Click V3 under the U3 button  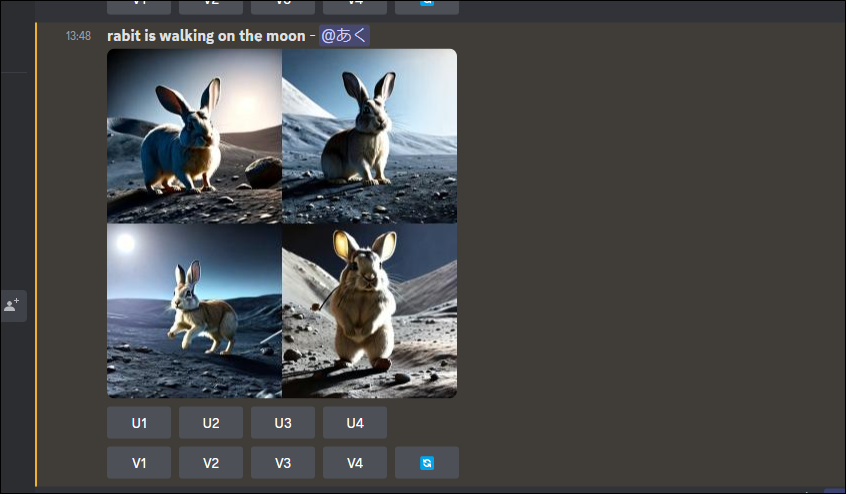pyautogui.click(x=283, y=463)
